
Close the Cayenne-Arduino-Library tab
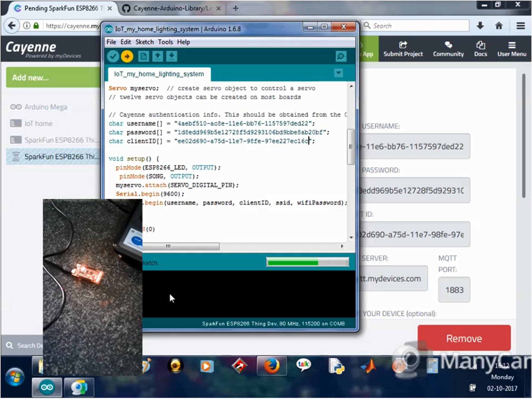tap(219, 8)
